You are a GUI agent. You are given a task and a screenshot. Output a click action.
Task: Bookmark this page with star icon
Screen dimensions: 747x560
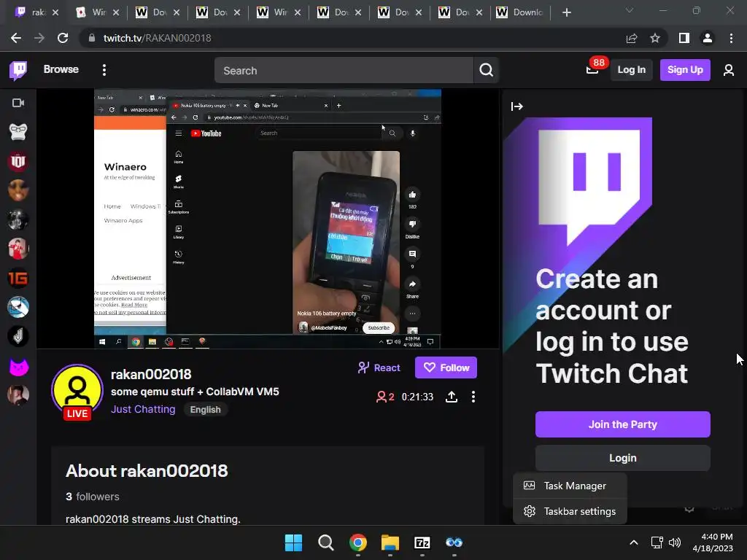pos(655,38)
